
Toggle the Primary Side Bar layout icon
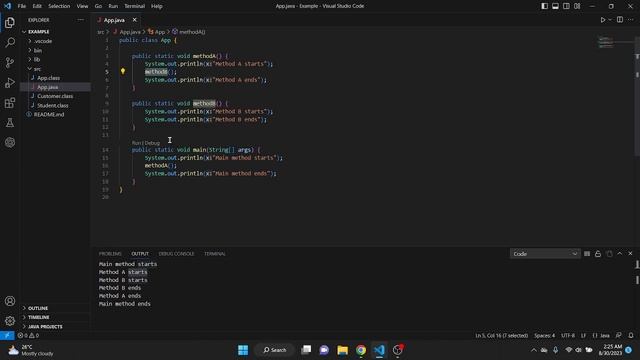[x=544, y=6]
